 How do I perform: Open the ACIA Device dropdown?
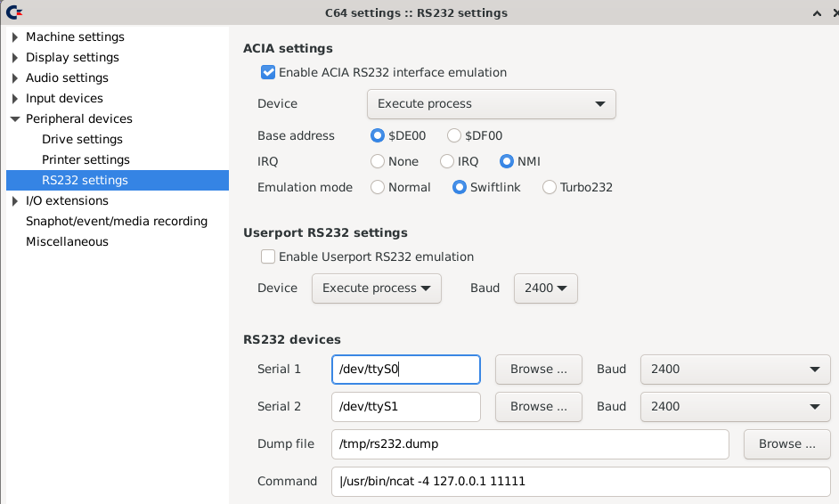point(491,104)
